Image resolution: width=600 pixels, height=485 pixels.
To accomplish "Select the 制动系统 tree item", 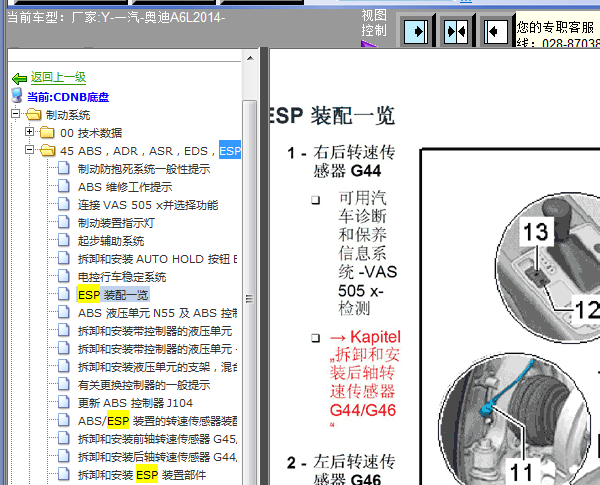I will tap(68, 115).
